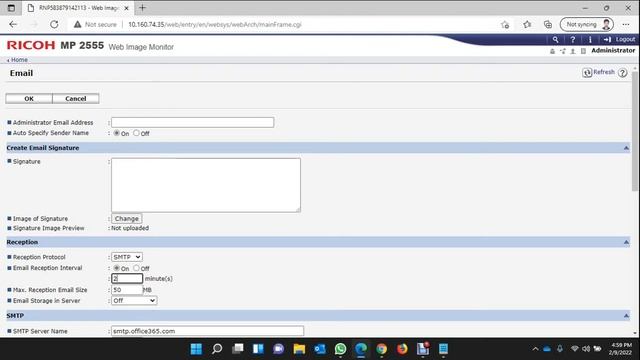Open browser Settings and more ellipsis

tap(626, 24)
